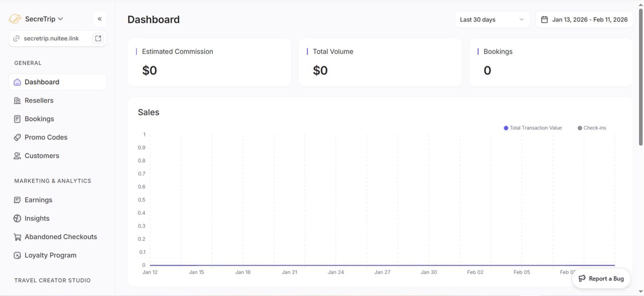Click the Resellers building icon

pyautogui.click(x=17, y=101)
